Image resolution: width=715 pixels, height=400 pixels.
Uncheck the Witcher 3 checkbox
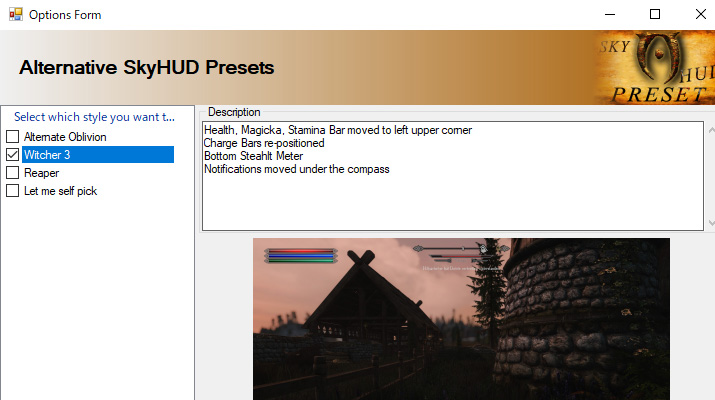point(13,155)
